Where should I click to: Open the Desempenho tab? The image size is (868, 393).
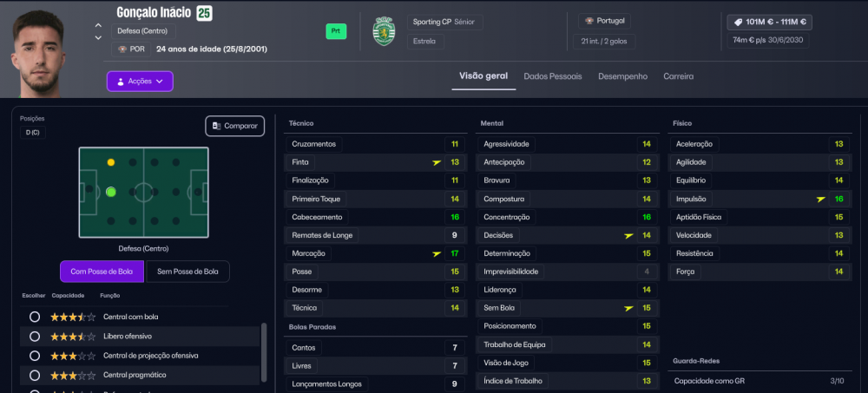click(x=622, y=76)
